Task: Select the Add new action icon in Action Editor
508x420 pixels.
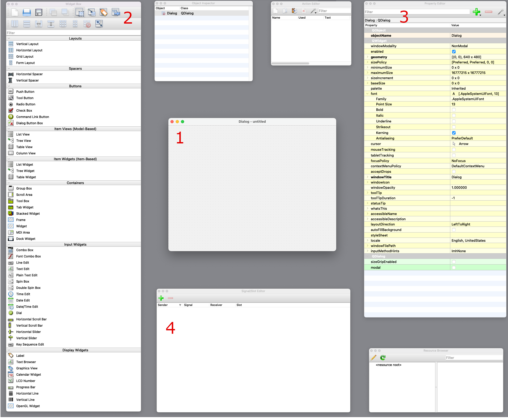Action: [276, 10]
